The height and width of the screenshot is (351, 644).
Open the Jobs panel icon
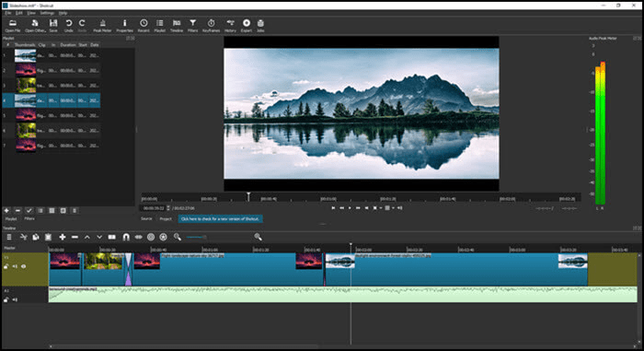click(x=260, y=26)
